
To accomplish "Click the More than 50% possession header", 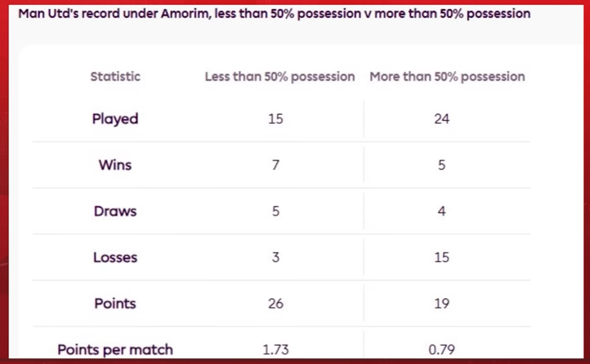I will [x=447, y=77].
